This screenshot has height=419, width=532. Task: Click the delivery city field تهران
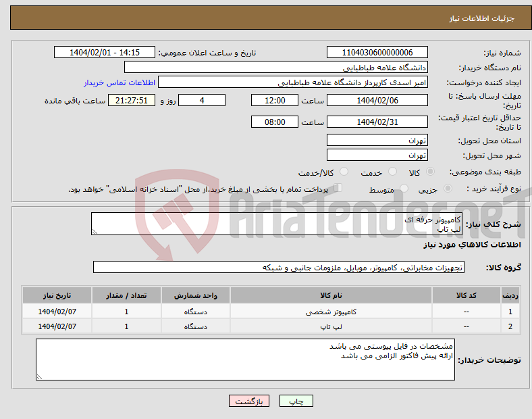(377, 155)
